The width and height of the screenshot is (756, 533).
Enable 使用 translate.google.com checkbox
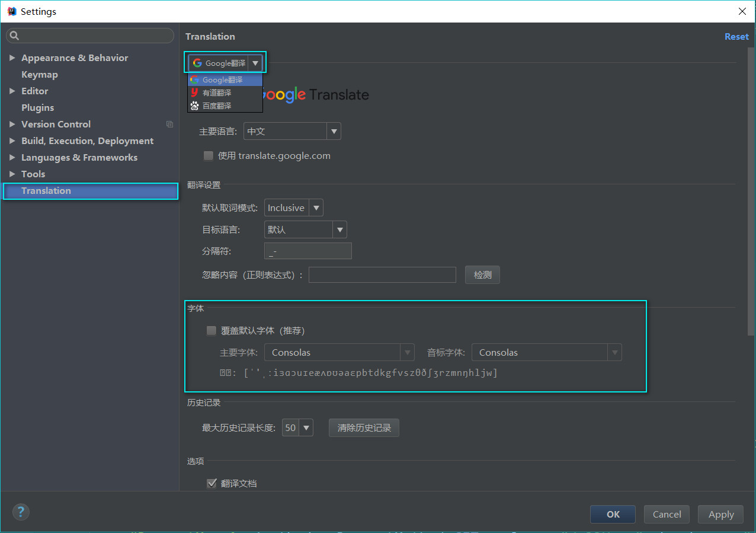[x=209, y=156]
